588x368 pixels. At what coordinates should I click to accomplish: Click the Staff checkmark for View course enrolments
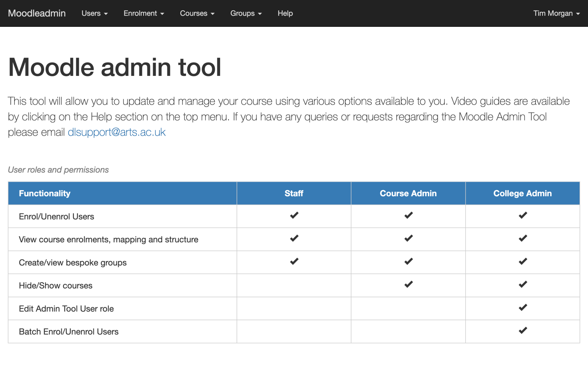click(294, 238)
